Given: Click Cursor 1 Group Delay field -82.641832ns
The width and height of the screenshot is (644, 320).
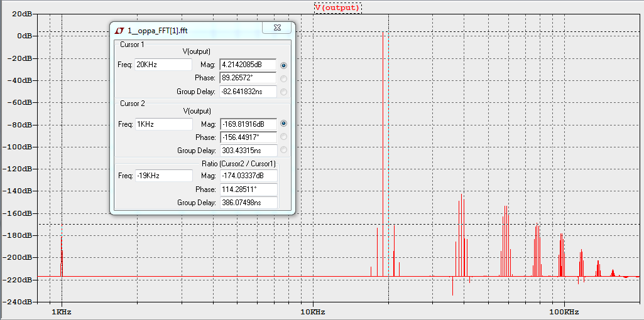Looking at the screenshot, I should click(248, 92).
